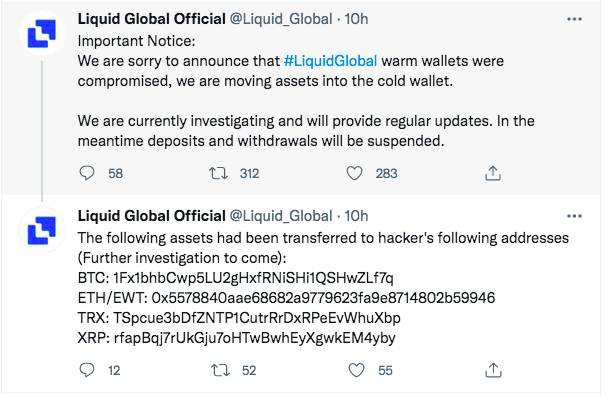This screenshot has width=606, height=395.
Task: Like the tweet with 55 likes
Action: [356, 370]
